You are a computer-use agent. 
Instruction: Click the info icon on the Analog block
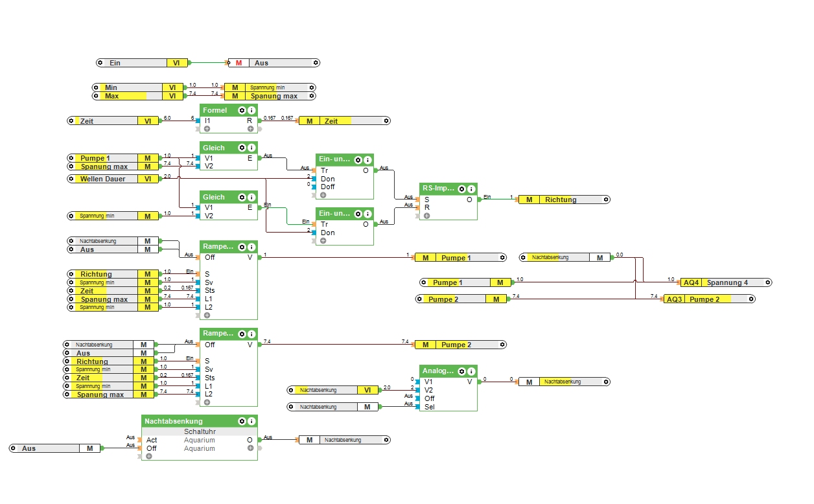471,371
